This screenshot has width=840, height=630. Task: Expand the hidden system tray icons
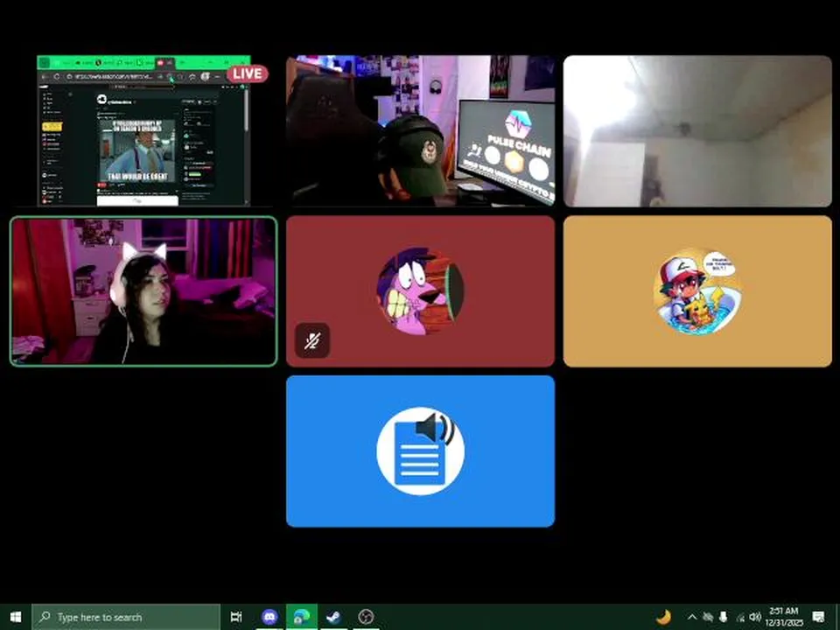point(691,617)
